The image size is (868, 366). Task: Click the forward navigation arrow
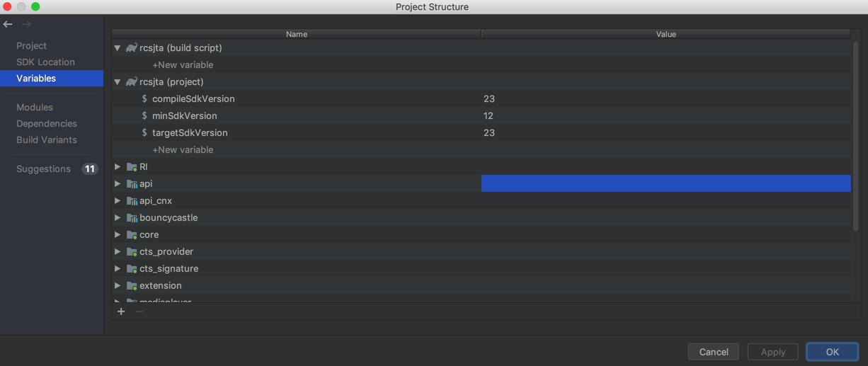(x=26, y=24)
